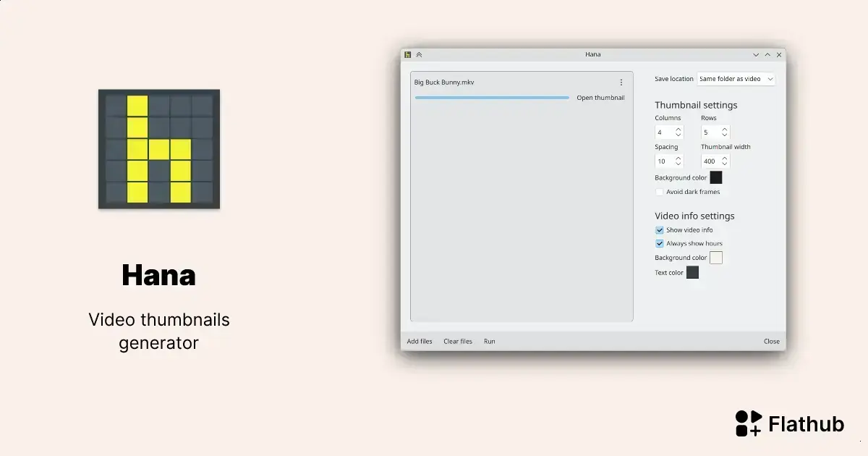This screenshot has height=456, width=868.
Task: Decrease the Spacing value
Action: click(x=678, y=164)
